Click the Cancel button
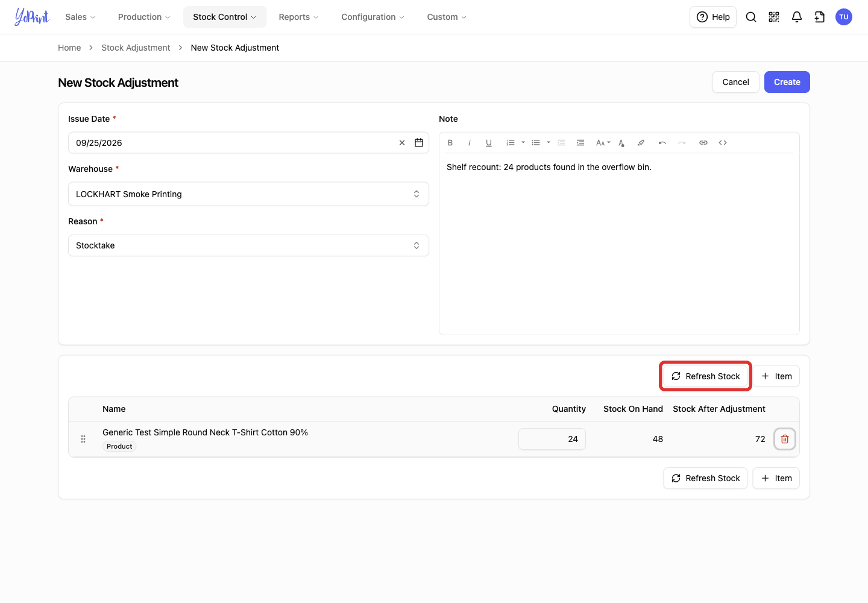This screenshot has height=603, width=868. pos(736,82)
